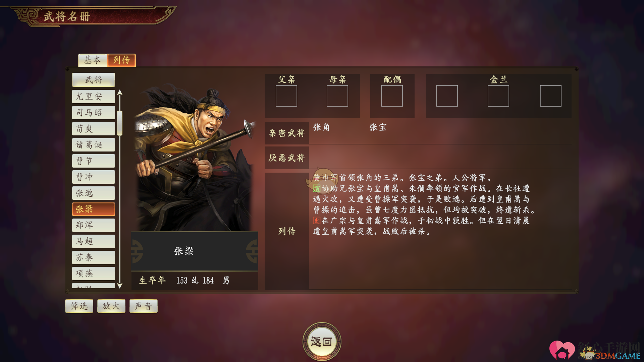Select 诸葛诞 in the officer list
This screenshot has height=362, width=644.
pos(94,145)
